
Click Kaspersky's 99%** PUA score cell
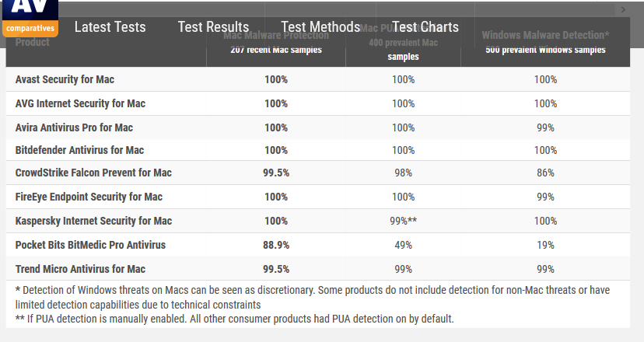pyautogui.click(x=404, y=221)
